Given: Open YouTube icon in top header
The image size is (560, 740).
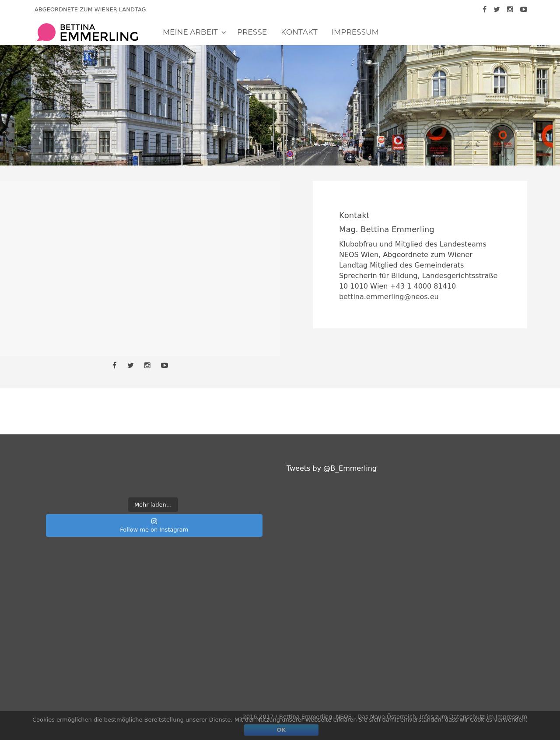Looking at the screenshot, I should [x=524, y=9].
